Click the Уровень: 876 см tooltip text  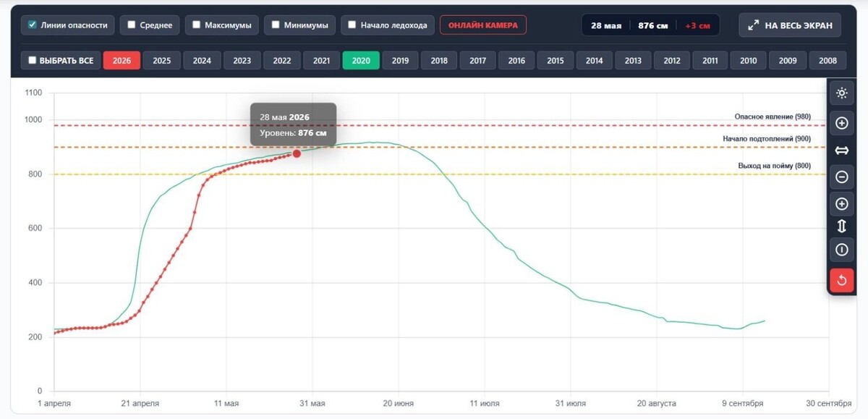click(293, 133)
